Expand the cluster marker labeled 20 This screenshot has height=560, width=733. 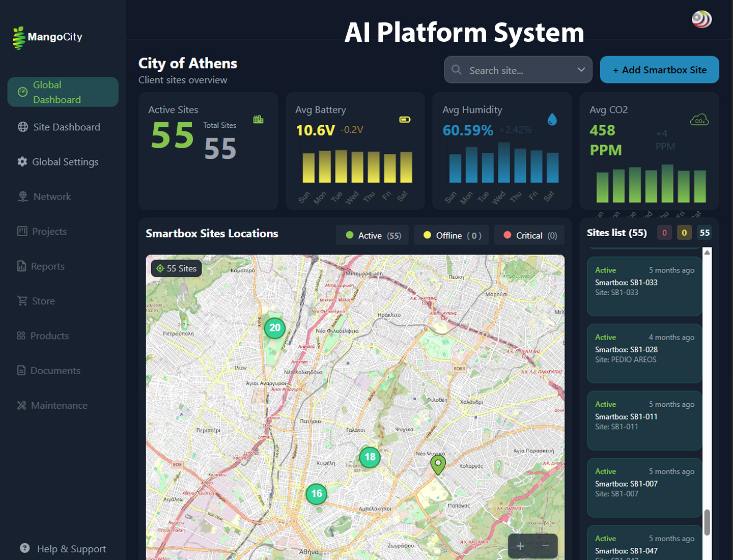pos(275,328)
